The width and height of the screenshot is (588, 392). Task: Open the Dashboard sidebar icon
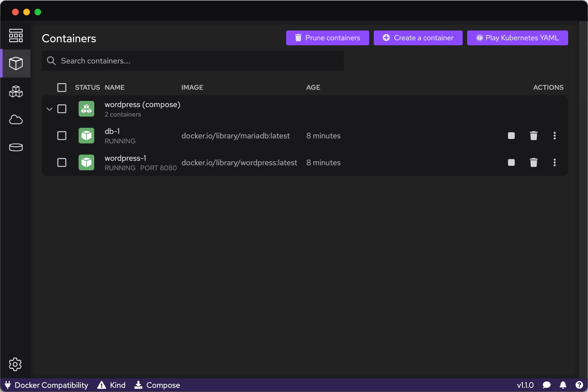click(16, 36)
